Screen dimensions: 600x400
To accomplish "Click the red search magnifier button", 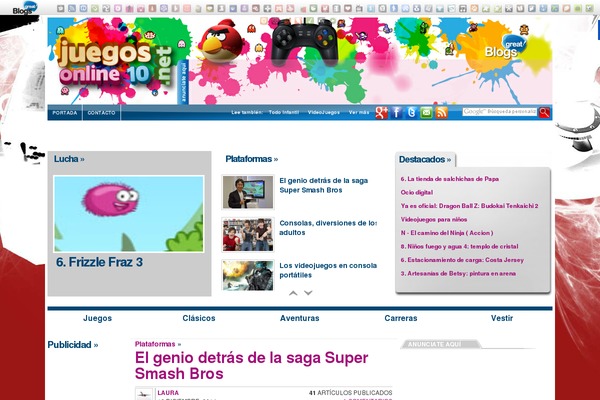I will [x=544, y=112].
